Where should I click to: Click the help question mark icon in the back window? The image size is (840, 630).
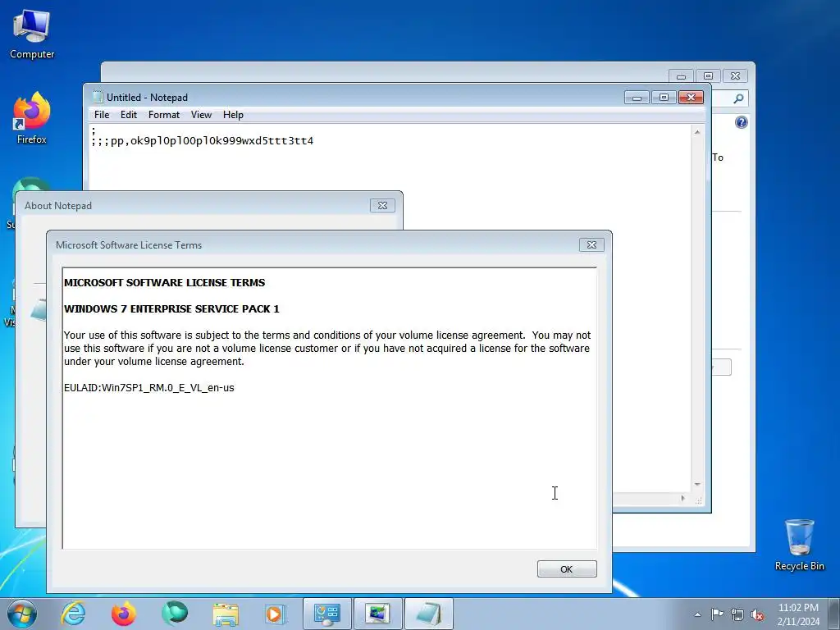[742, 123]
